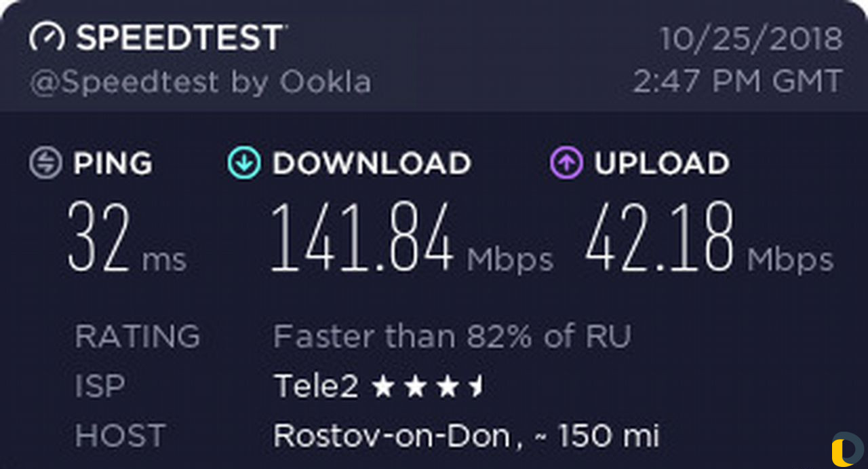Click the Faster than 82% of RU rating

pos(452,337)
